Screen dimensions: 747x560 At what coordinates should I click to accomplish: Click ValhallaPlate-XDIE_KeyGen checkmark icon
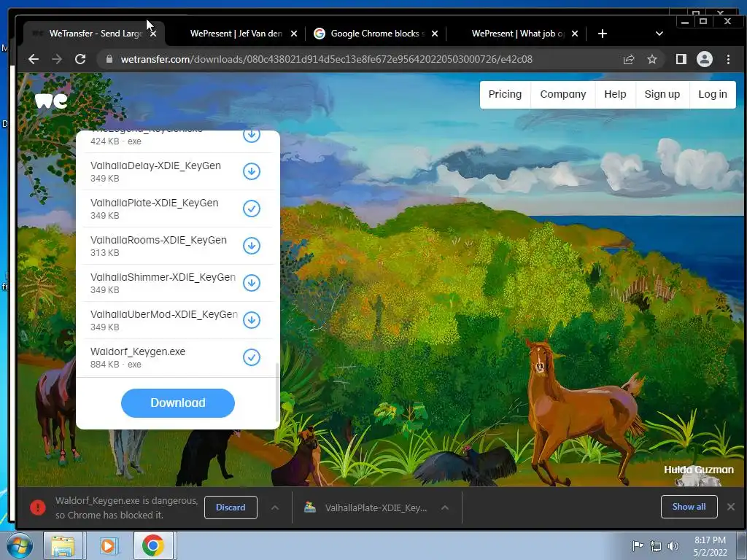(x=252, y=209)
